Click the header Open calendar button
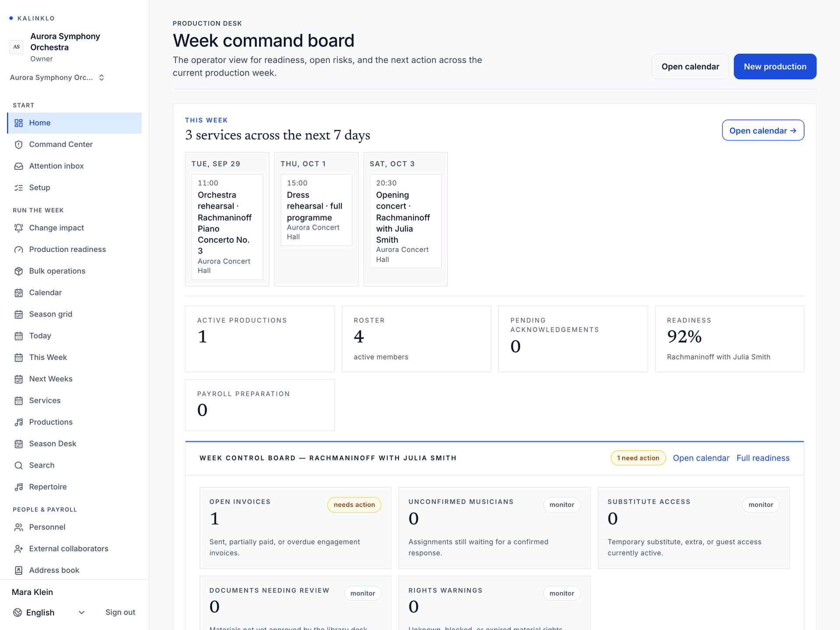 pos(690,66)
